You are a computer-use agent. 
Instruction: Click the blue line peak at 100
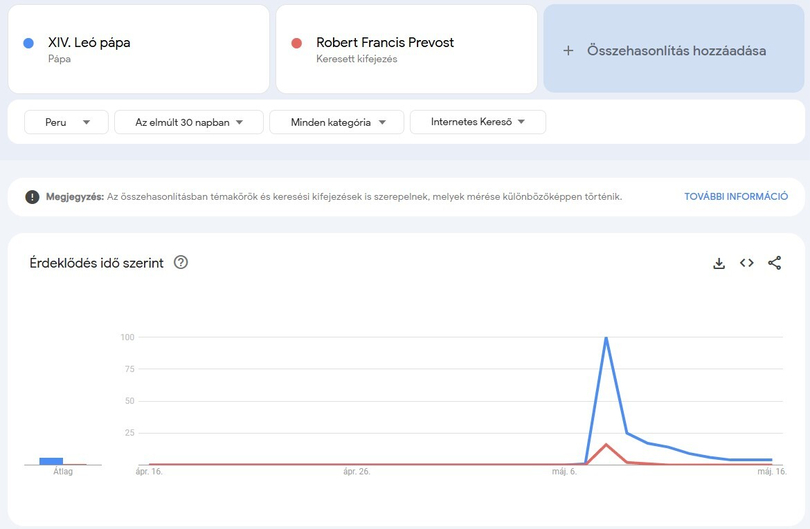[x=606, y=337]
